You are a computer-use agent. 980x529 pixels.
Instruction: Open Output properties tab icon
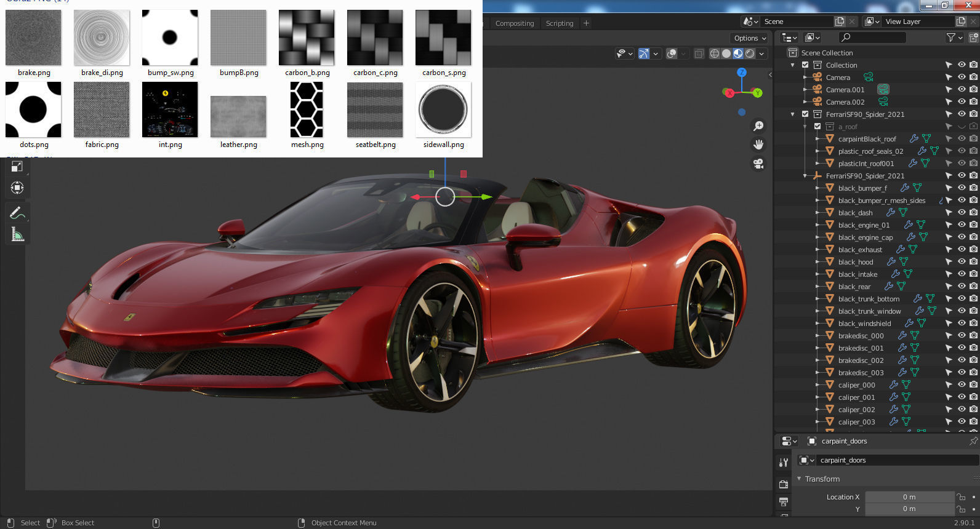784,503
